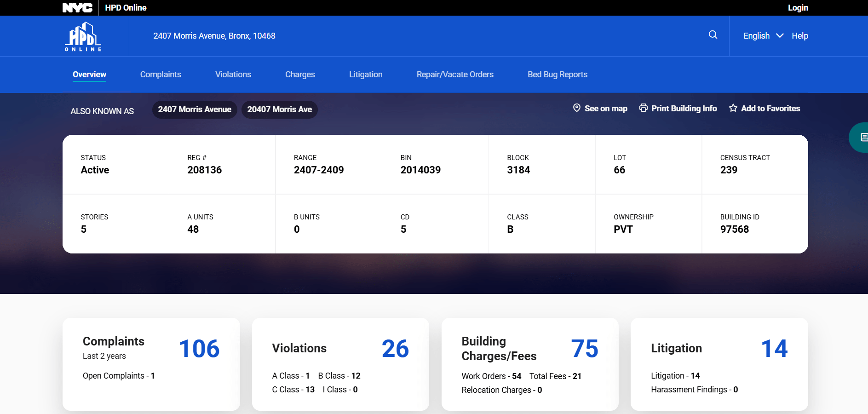Open the teal side panel icon
868x414 pixels.
tap(862, 137)
